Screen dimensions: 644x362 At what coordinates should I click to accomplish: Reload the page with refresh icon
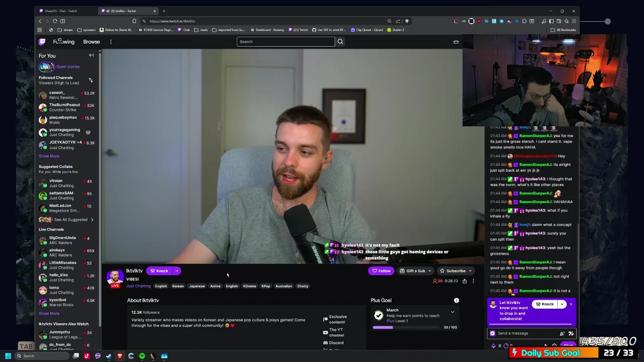[x=55, y=21]
